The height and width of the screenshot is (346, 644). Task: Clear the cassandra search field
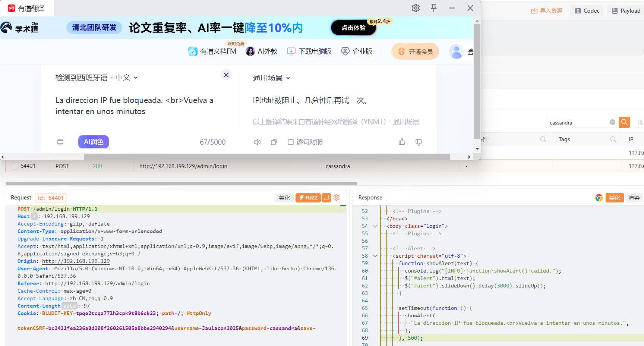612,122
